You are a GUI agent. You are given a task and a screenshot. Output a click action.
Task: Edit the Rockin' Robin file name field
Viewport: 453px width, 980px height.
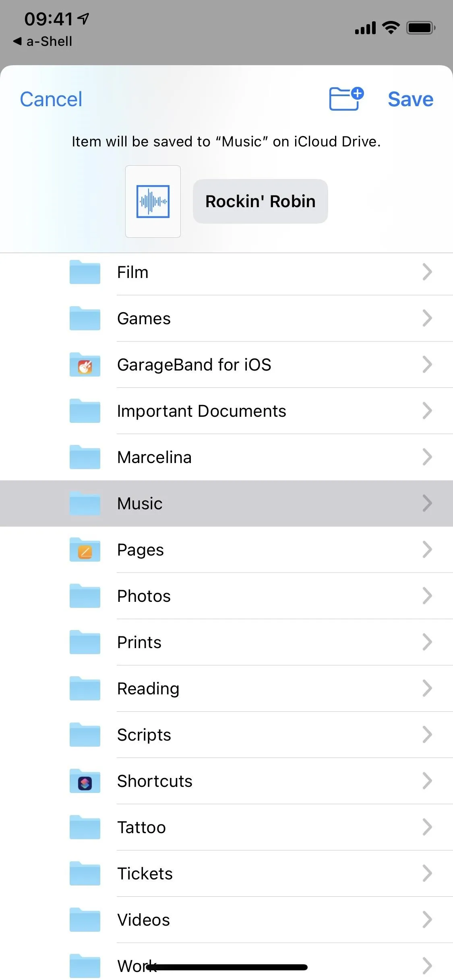click(x=261, y=201)
